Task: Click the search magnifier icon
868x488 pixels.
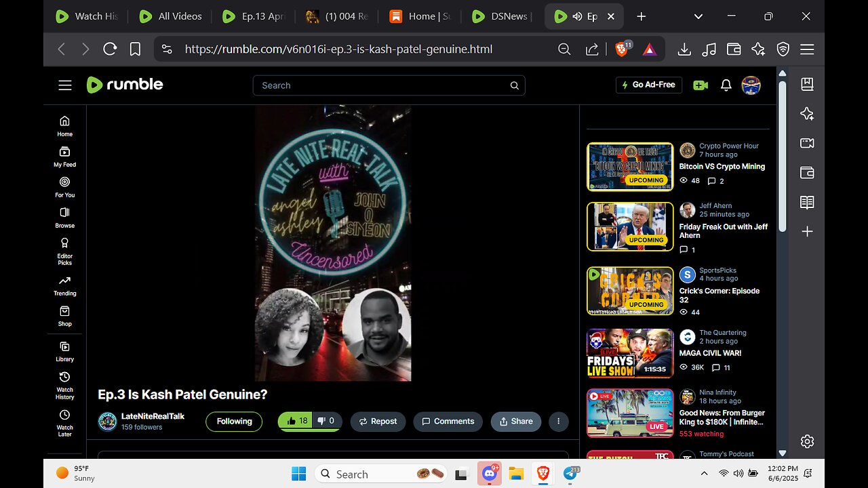Action: click(x=515, y=85)
